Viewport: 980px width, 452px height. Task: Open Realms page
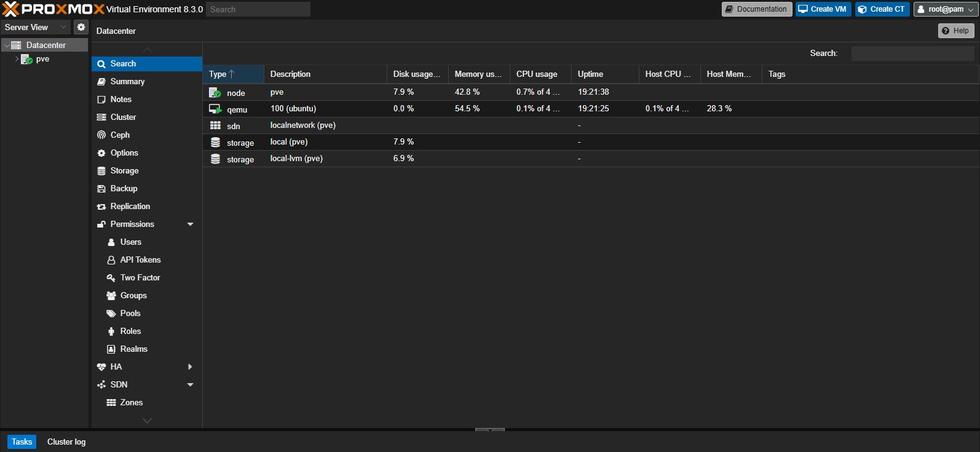[x=147, y=349]
